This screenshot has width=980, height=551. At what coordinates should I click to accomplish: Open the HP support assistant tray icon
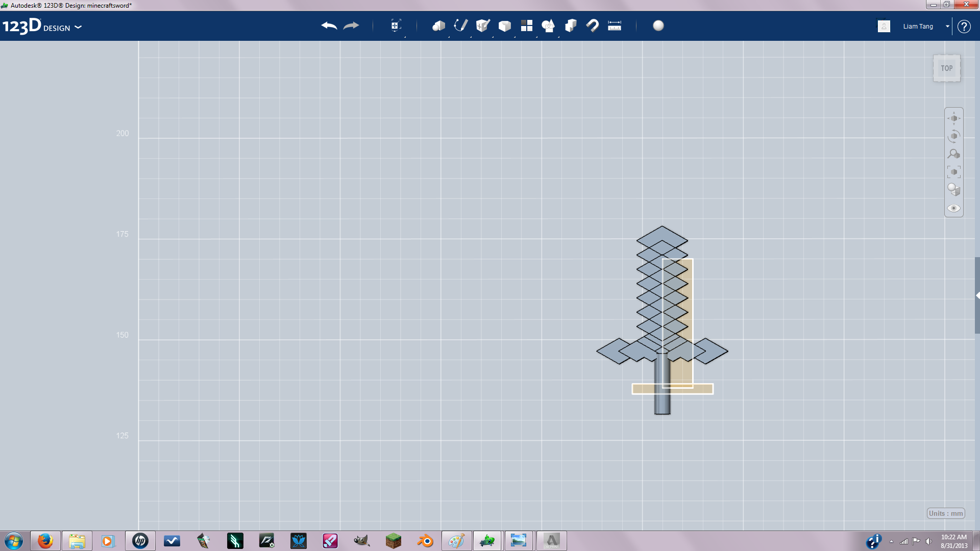pos(874,541)
